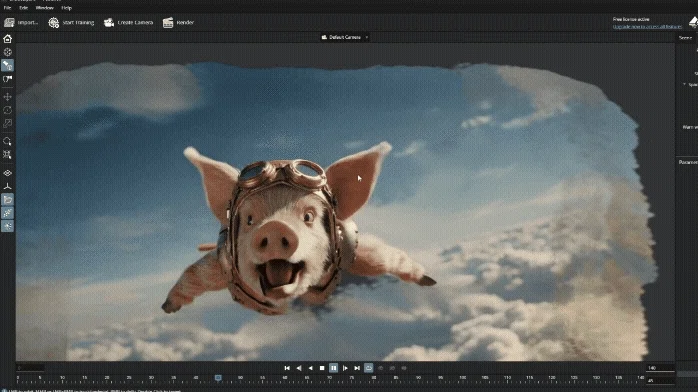Toggle loop playback button
This screenshot has height=392, width=698.
[369, 368]
